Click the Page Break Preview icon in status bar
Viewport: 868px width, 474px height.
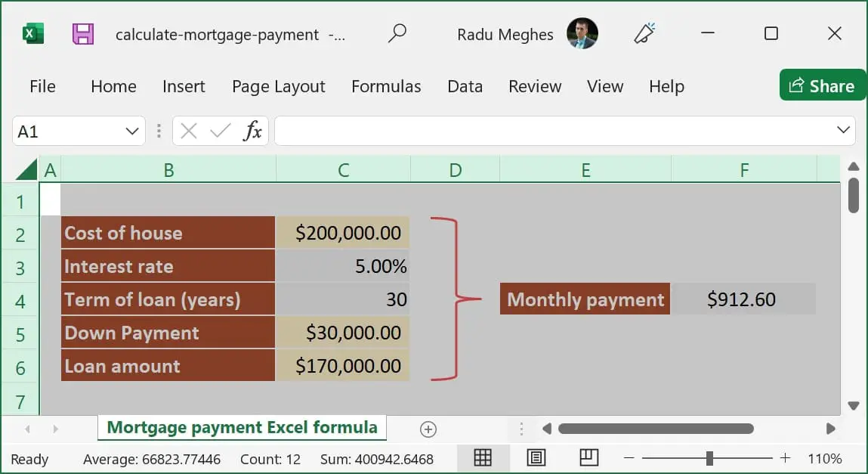click(588, 458)
